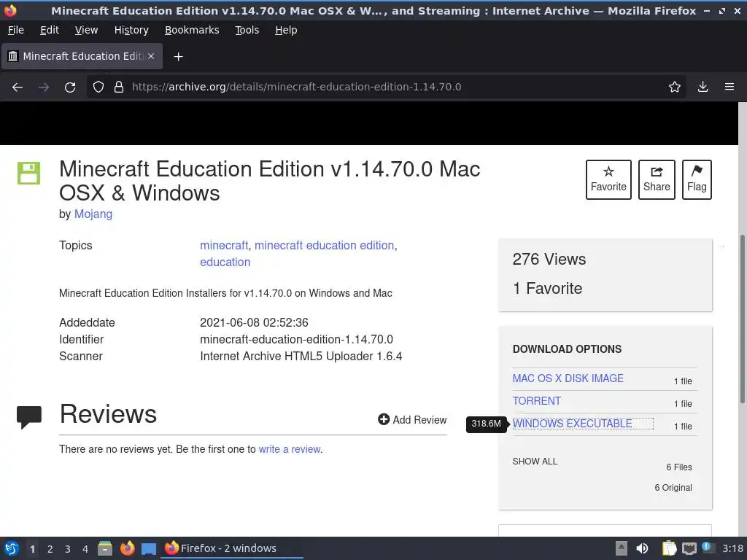Viewport: 747px width, 560px height.
Task: Select the Minecraft Education Edition browser tab
Action: coord(82,56)
